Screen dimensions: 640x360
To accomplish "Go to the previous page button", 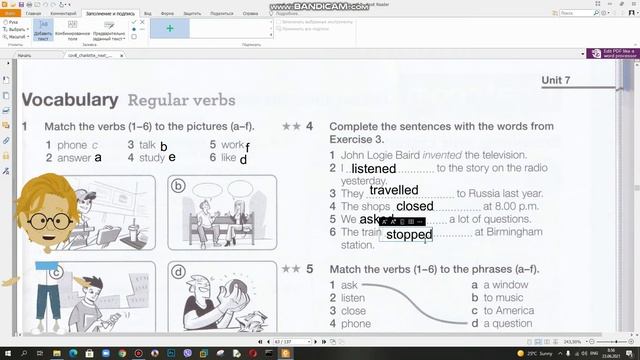I will (268, 342).
